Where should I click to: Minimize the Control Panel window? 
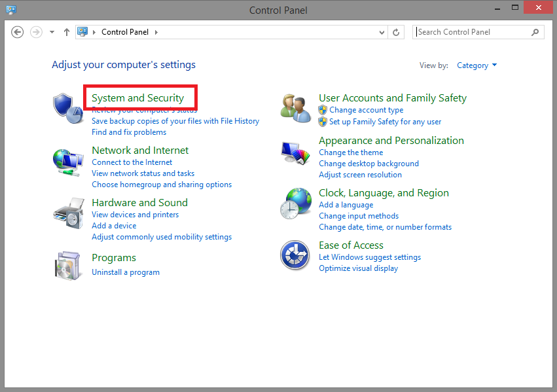click(497, 8)
